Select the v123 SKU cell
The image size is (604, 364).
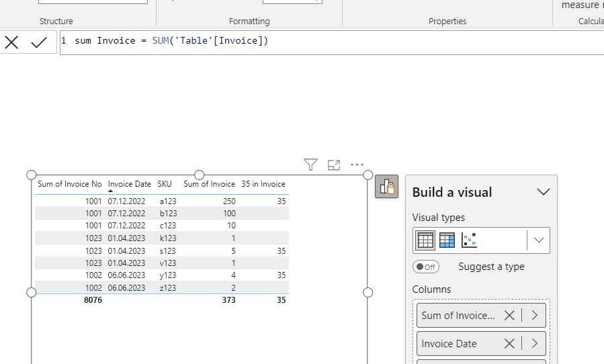pyautogui.click(x=168, y=263)
